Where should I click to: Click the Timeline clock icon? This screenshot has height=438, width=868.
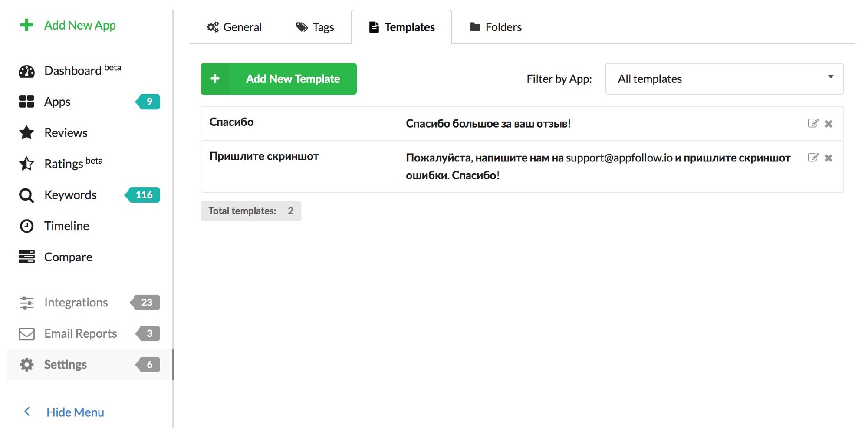tap(26, 226)
